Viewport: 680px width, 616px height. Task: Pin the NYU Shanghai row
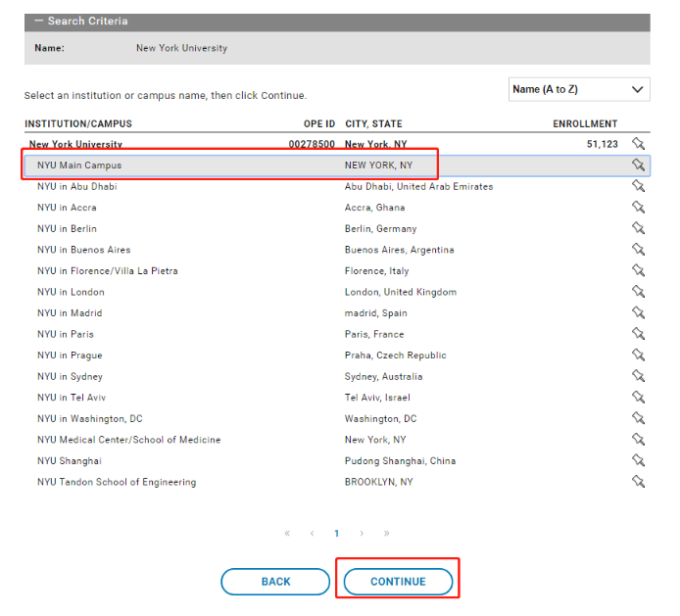[638, 460]
